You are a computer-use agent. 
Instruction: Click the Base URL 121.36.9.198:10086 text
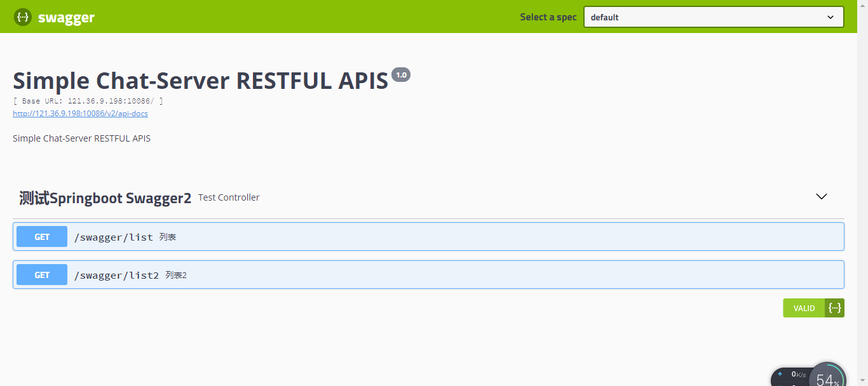(x=88, y=101)
